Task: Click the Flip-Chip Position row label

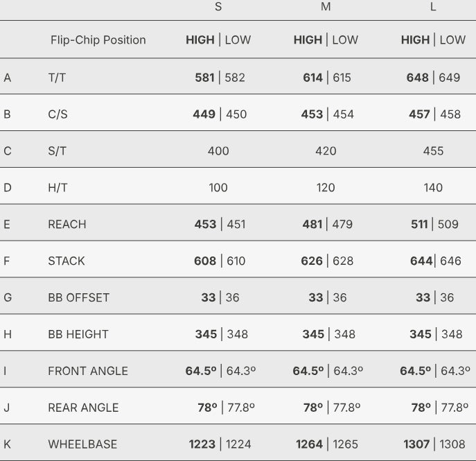Action: coord(98,40)
